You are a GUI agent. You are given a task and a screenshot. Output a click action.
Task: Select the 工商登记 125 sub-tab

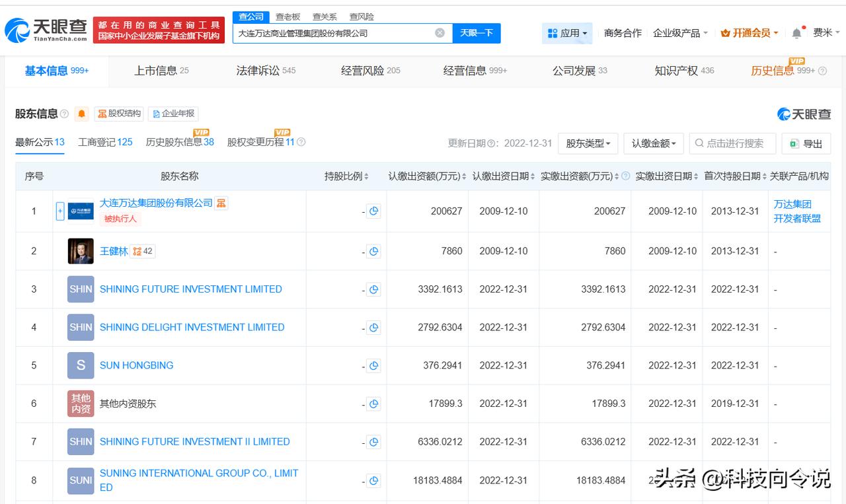105,142
